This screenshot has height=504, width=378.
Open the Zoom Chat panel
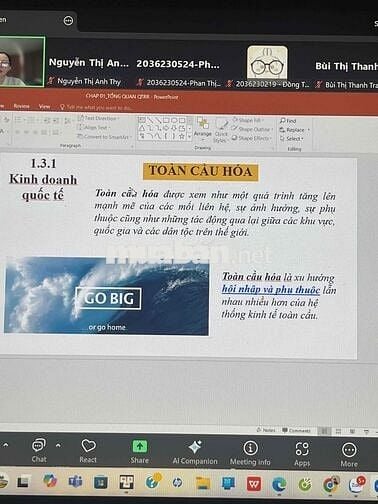[x=39, y=450]
